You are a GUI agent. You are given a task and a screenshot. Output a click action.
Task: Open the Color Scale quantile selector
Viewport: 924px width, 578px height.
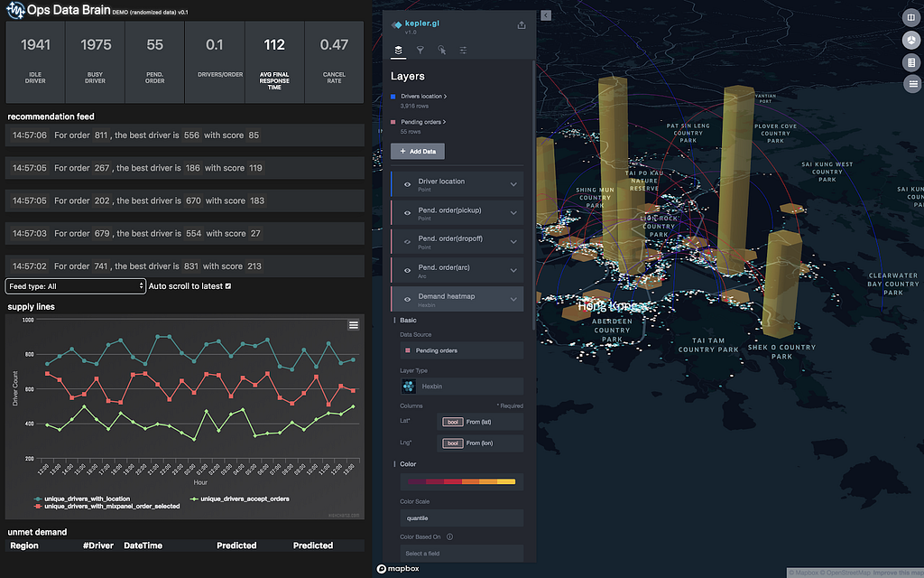pyautogui.click(x=461, y=517)
